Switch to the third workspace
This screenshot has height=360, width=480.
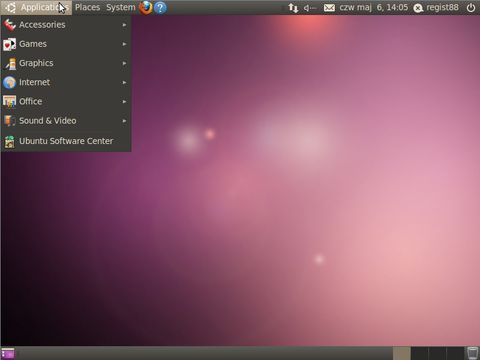pos(437,353)
